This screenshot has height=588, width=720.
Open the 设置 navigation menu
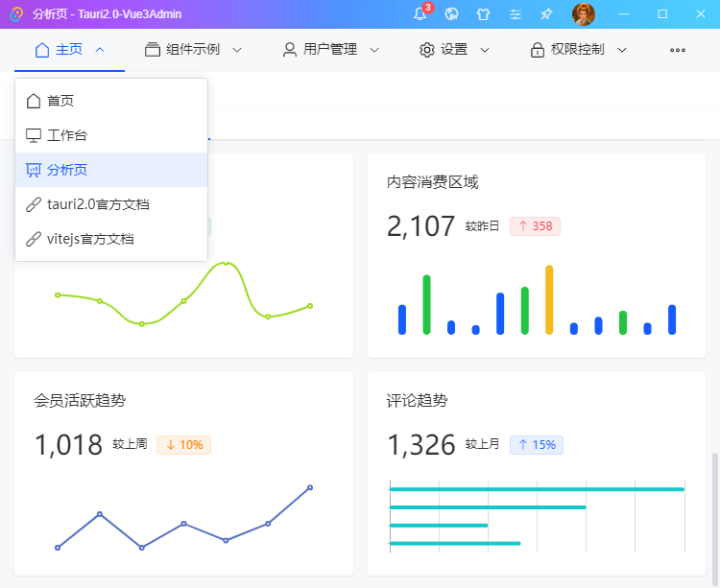454,50
